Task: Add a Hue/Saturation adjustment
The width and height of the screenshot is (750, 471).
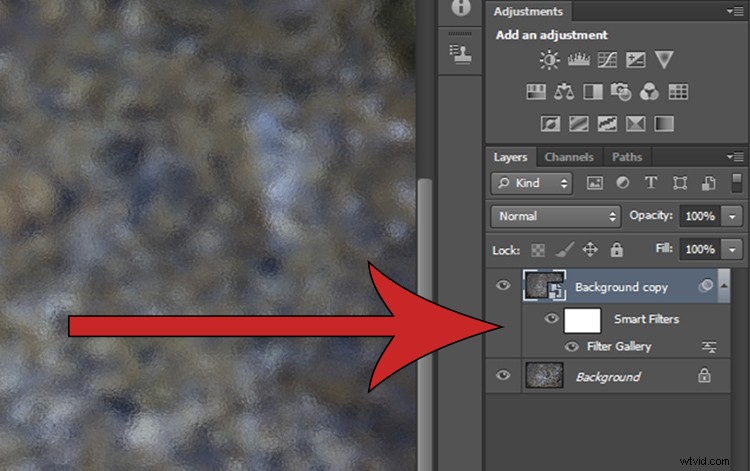Action: pyautogui.click(x=536, y=91)
